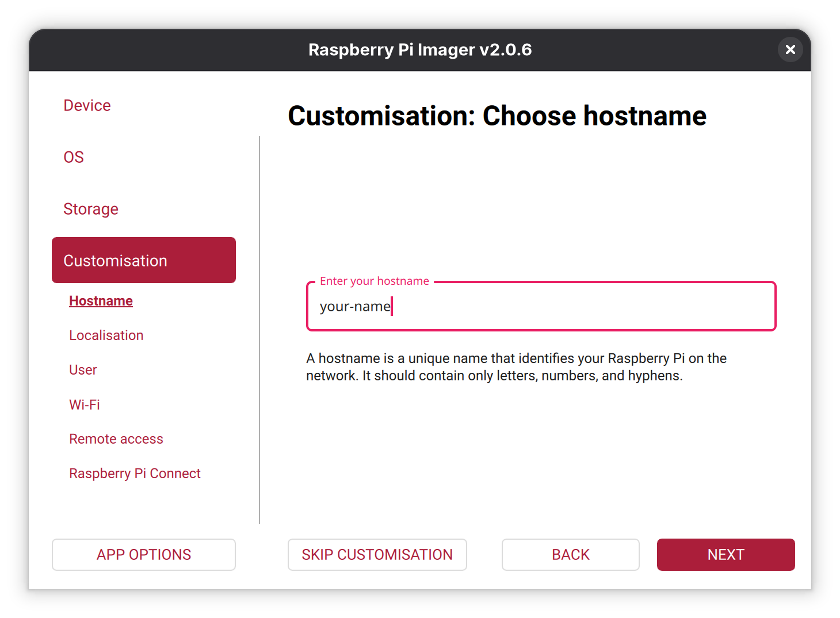
Task: Go to the Raspberry Pi Connect sub-step
Action: tap(135, 474)
